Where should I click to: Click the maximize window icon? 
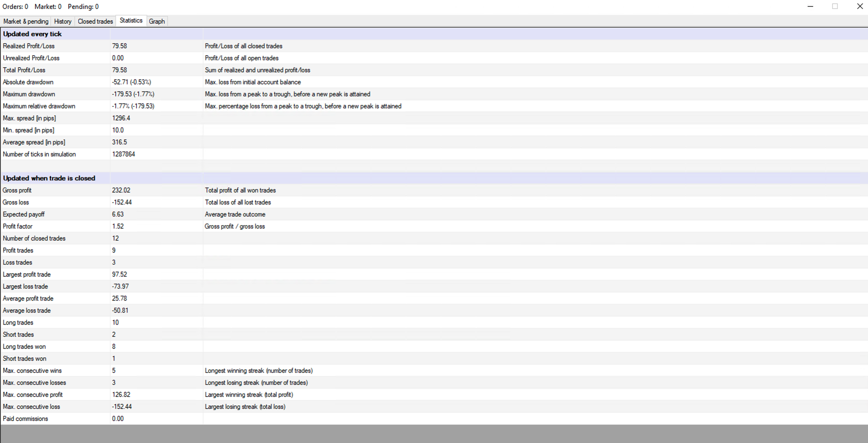coord(835,6)
